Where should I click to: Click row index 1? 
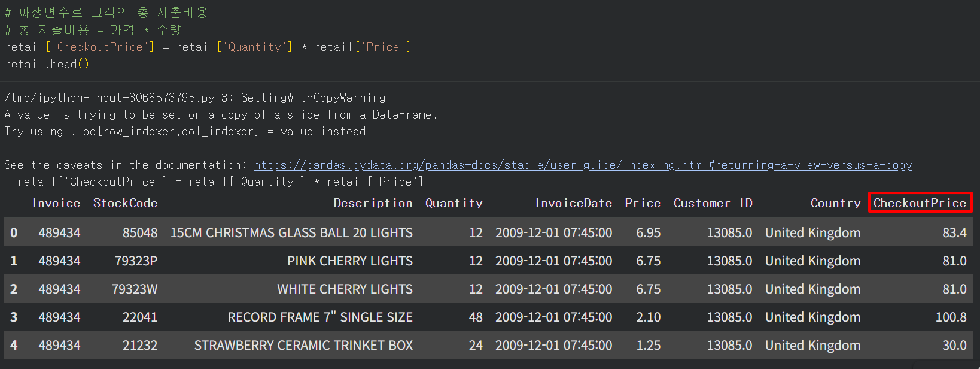point(14,261)
